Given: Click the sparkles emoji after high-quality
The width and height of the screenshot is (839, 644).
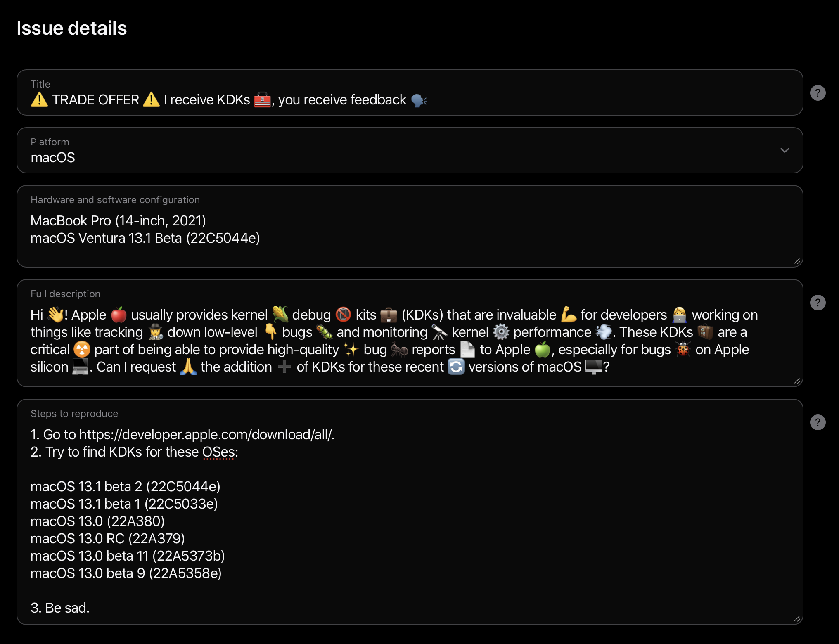Looking at the screenshot, I should tap(351, 350).
